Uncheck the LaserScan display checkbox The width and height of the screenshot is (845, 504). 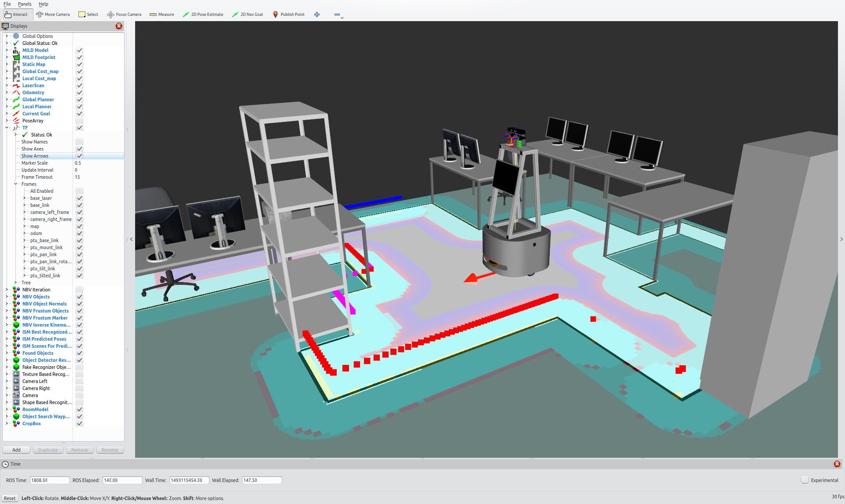(79, 85)
